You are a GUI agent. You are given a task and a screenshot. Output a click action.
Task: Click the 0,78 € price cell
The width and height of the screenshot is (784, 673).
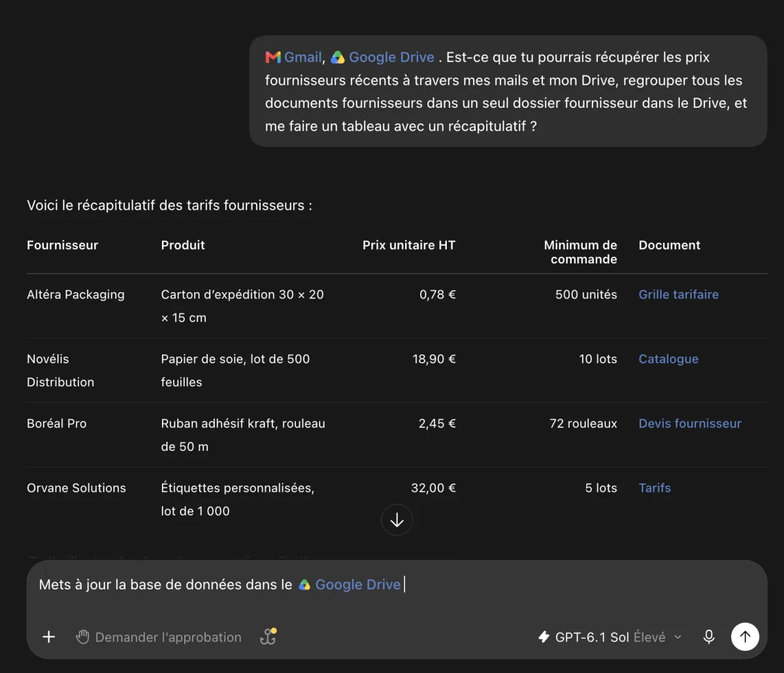[x=438, y=295]
